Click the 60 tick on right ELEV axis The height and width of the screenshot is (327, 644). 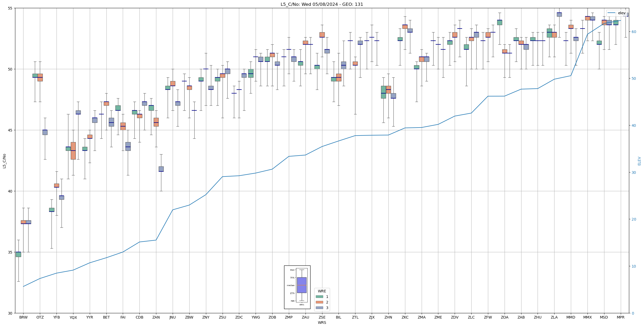pyautogui.click(x=634, y=32)
